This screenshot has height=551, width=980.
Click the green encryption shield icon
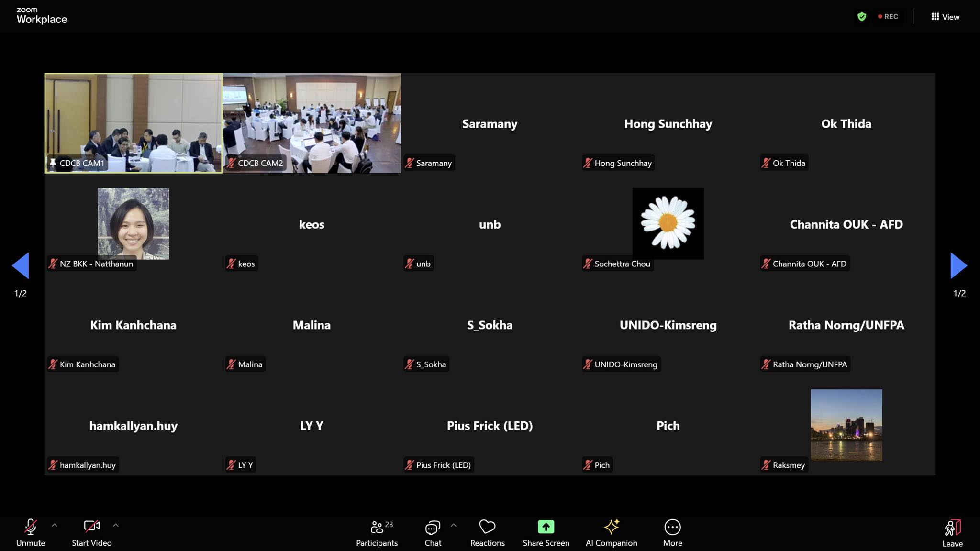click(862, 17)
